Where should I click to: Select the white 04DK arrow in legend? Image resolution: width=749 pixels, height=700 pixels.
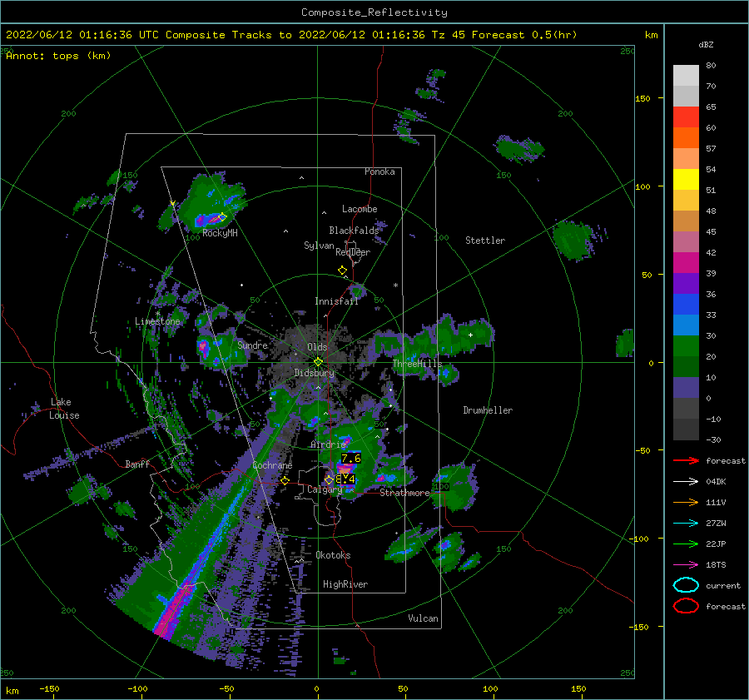[686, 482]
